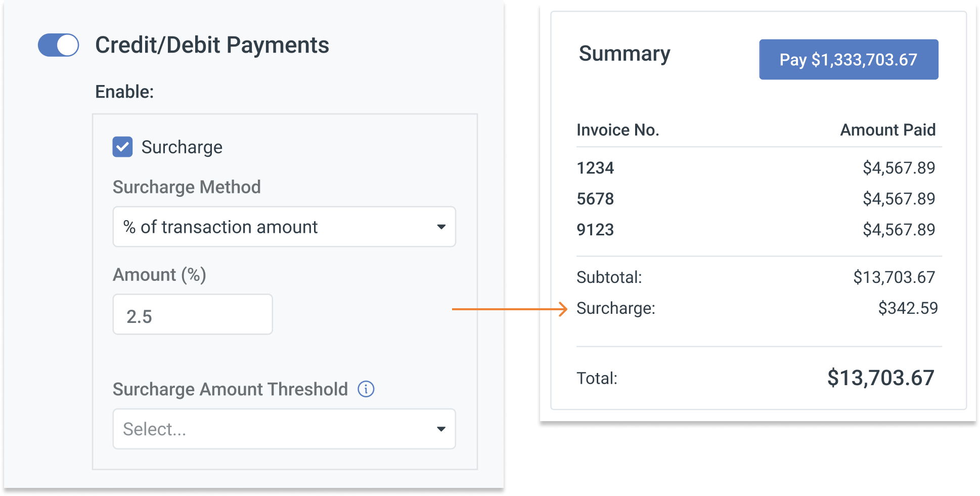Click the Subtotal value $13,703.67

click(x=894, y=277)
